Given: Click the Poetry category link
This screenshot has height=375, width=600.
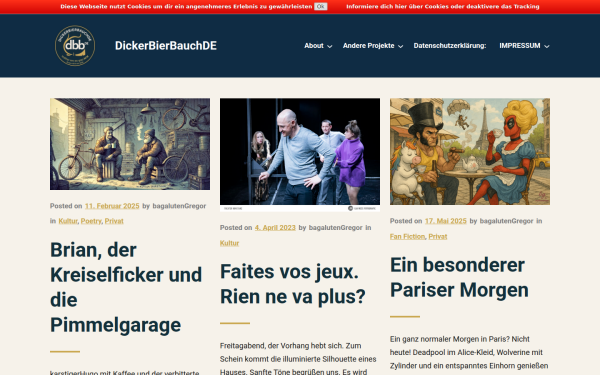Looking at the screenshot, I should (91, 221).
